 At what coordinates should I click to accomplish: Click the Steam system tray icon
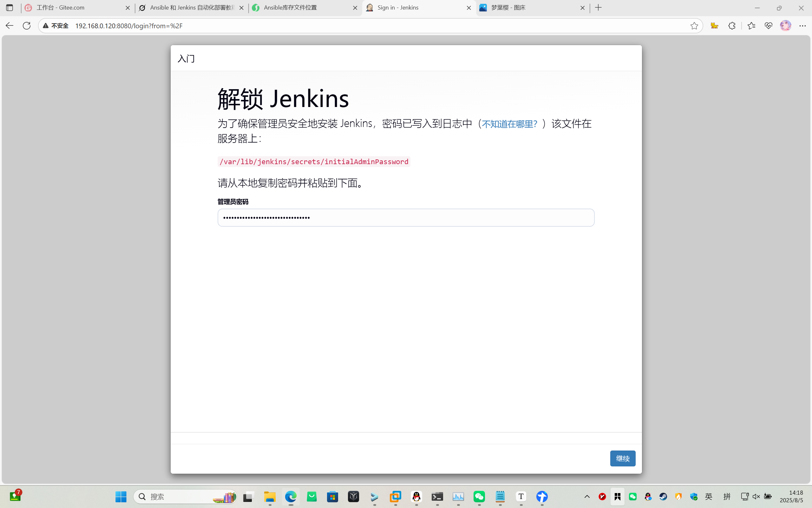[663, 497]
